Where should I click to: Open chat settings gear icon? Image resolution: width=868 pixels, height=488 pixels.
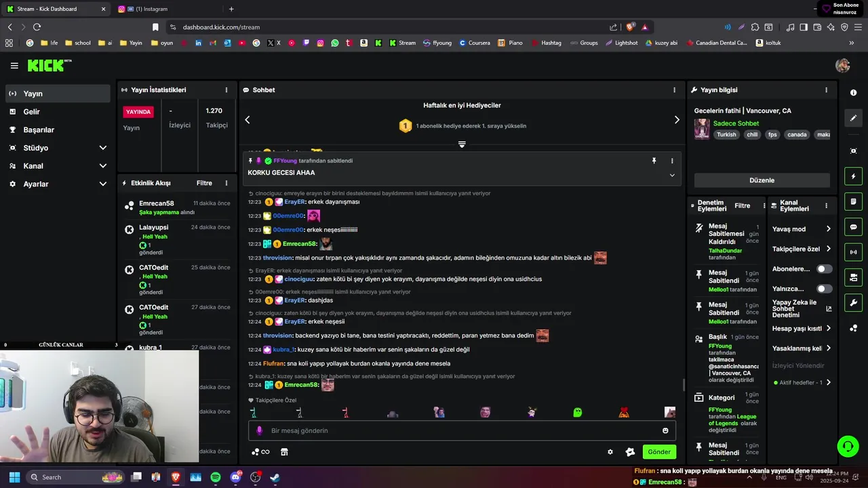tap(610, 452)
